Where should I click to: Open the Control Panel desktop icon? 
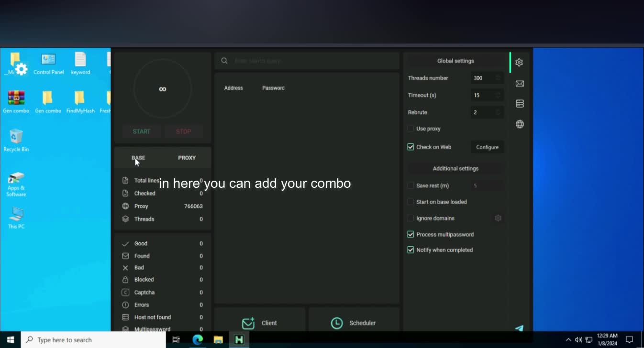[x=48, y=64]
